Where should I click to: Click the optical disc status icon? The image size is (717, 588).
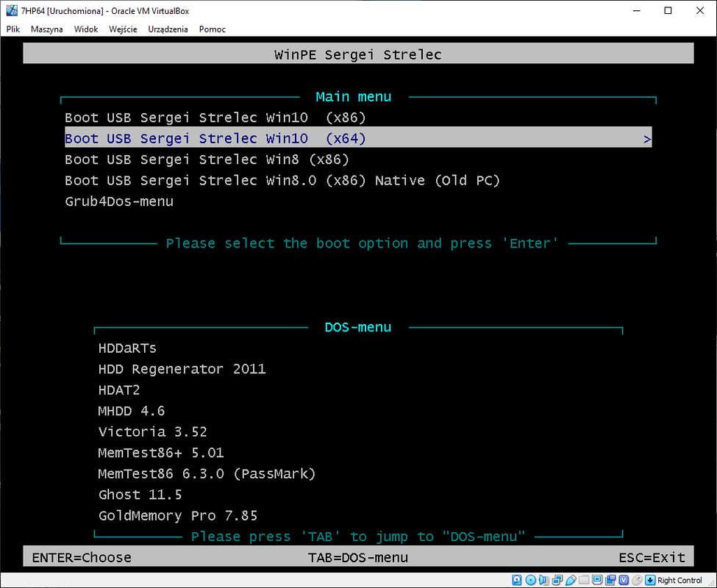click(x=531, y=580)
